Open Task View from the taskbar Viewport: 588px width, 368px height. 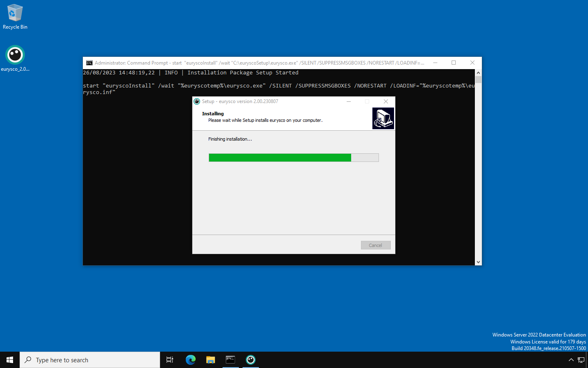pyautogui.click(x=170, y=360)
